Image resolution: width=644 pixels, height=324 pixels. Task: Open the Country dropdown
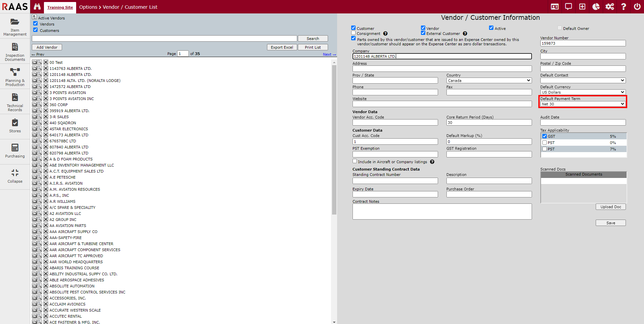[489, 81]
